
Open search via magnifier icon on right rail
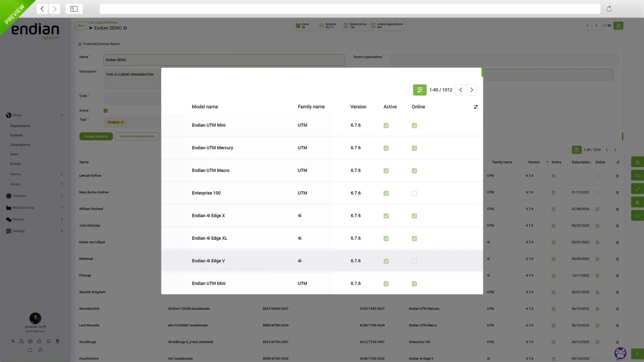(638, 175)
